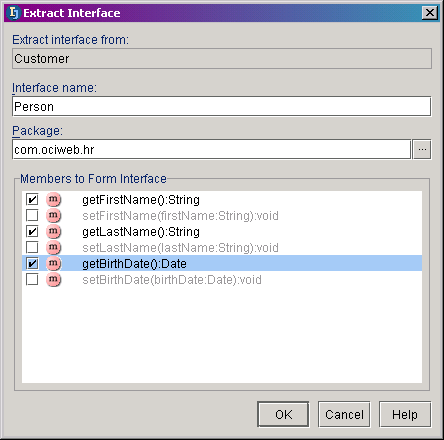Screen dimensions: 444x440
Task: Uncheck the getBirthDate():Date checkbox
Action: click(x=32, y=263)
